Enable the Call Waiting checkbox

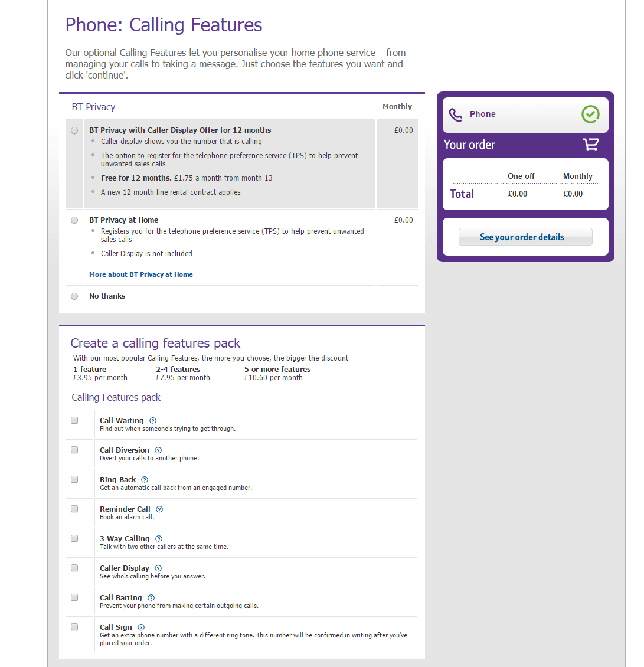pyautogui.click(x=74, y=420)
